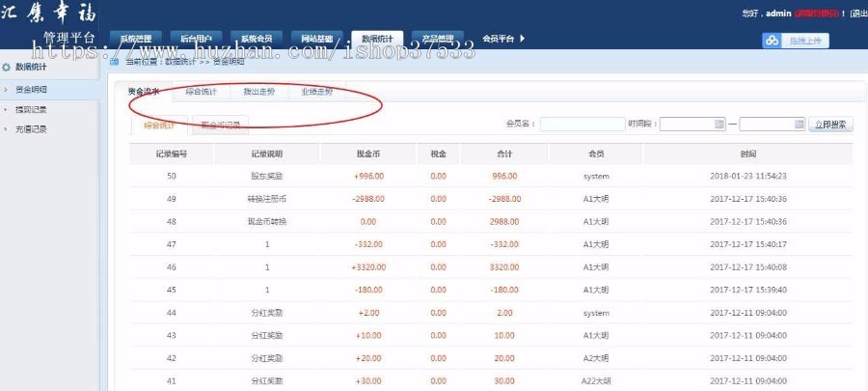The height and width of the screenshot is (391, 868).
Task: Switch to the 资金流水 tab
Action: (x=144, y=92)
